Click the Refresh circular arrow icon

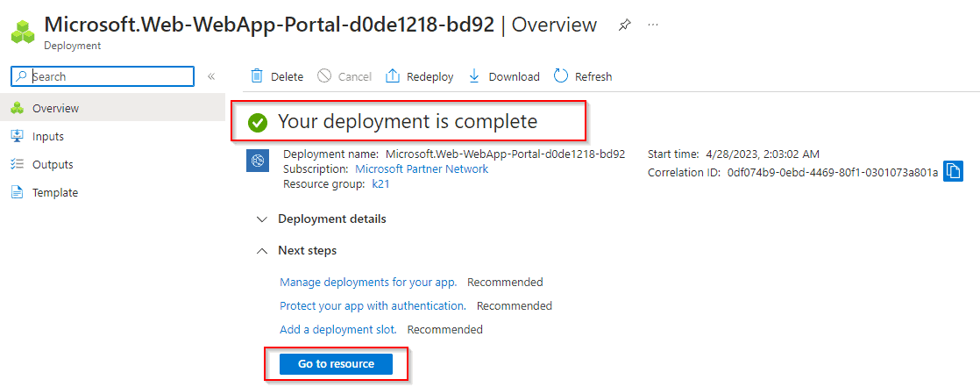[561, 76]
